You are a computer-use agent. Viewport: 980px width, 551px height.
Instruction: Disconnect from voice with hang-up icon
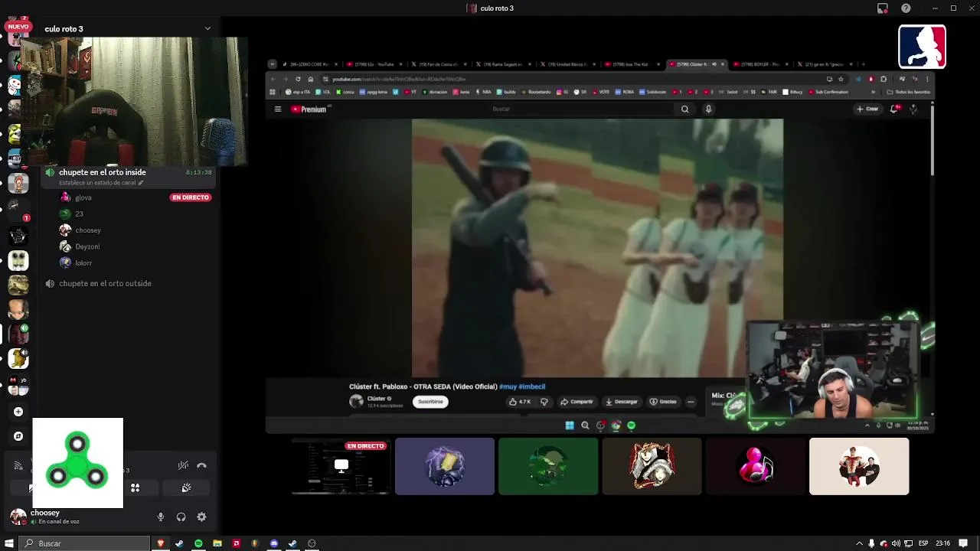pos(201,465)
